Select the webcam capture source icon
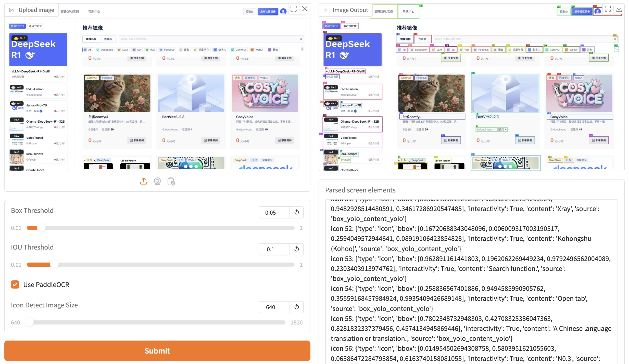The image size is (629, 364). (157, 181)
